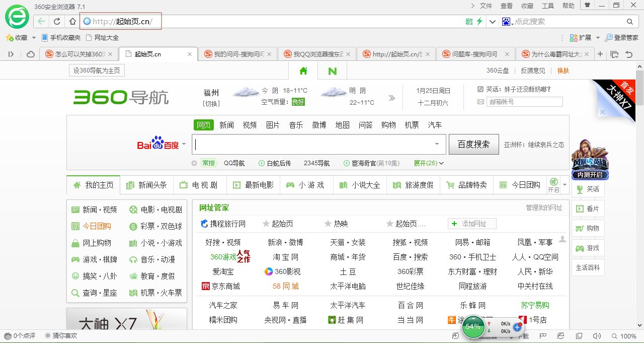Select the green house home icon above 360导航
644x343 pixels.
[x=303, y=71]
